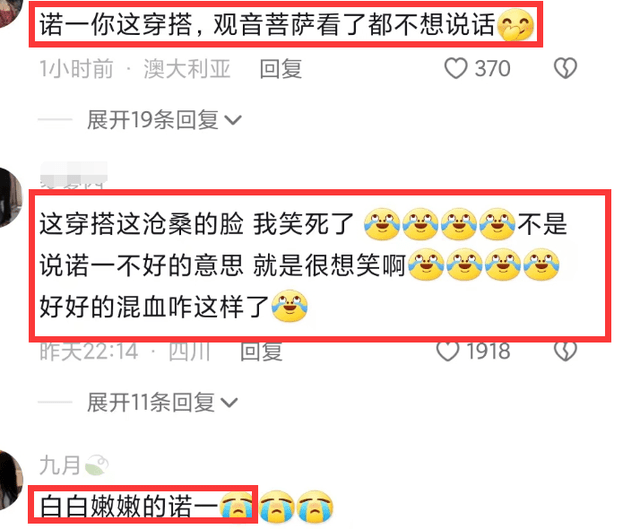Viewport: 640px width, 529px height.
Task: Like the comment with 1918 likes
Action: (x=448, y=351)
